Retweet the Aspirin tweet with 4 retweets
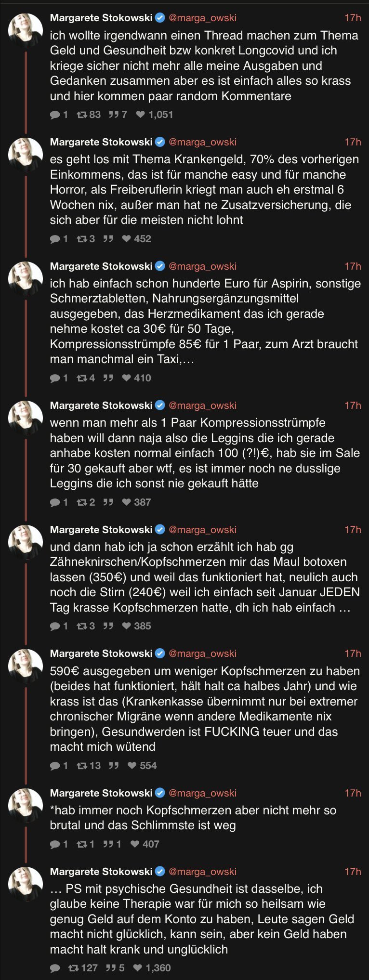Image resolution: width=369 pixels, height=980 pixels. (x=82, y=378)
